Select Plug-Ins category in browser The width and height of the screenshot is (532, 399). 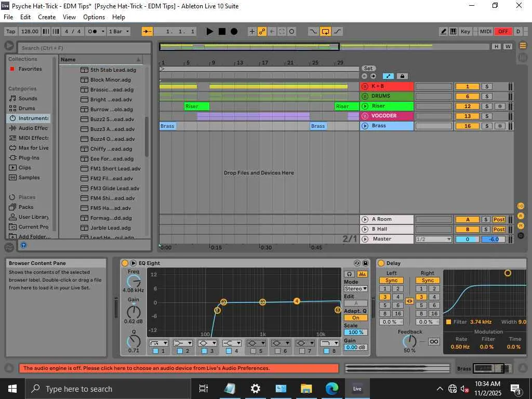pos(29,158)
